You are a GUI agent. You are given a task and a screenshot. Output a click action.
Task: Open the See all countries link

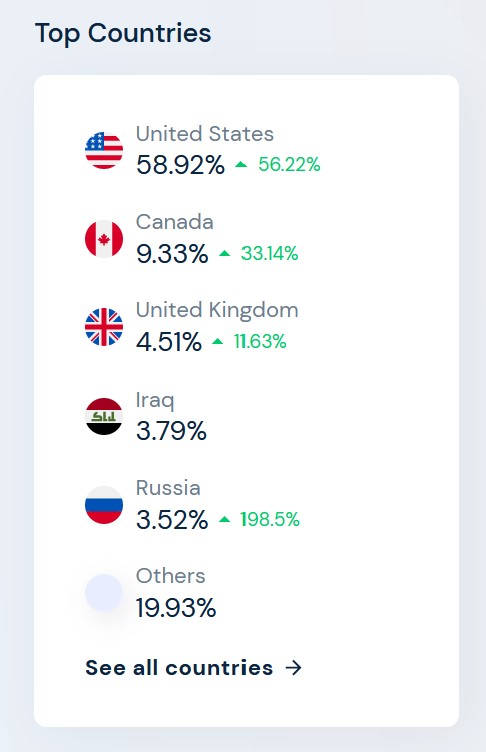(193, 668)
